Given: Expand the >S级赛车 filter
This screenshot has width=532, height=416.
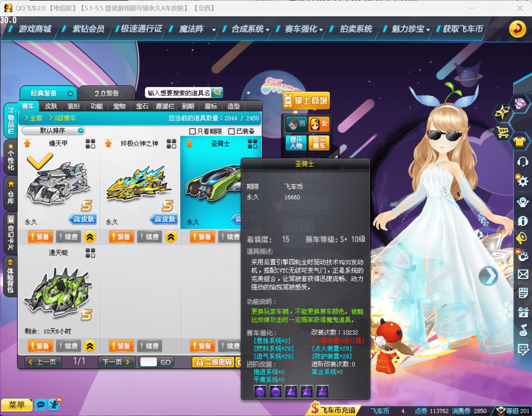Looking at the screenshot, I should (62, 118).
